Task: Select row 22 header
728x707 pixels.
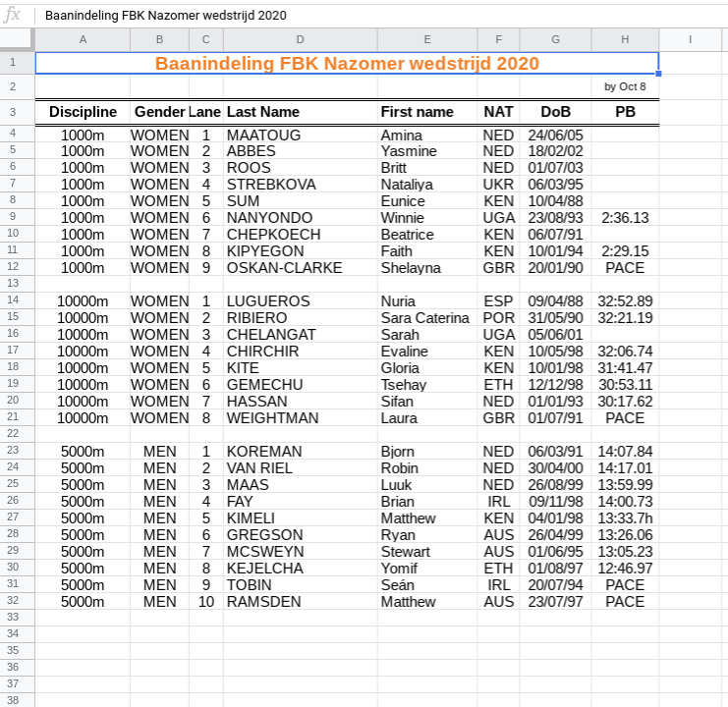Action: click(x=17, y=434)
